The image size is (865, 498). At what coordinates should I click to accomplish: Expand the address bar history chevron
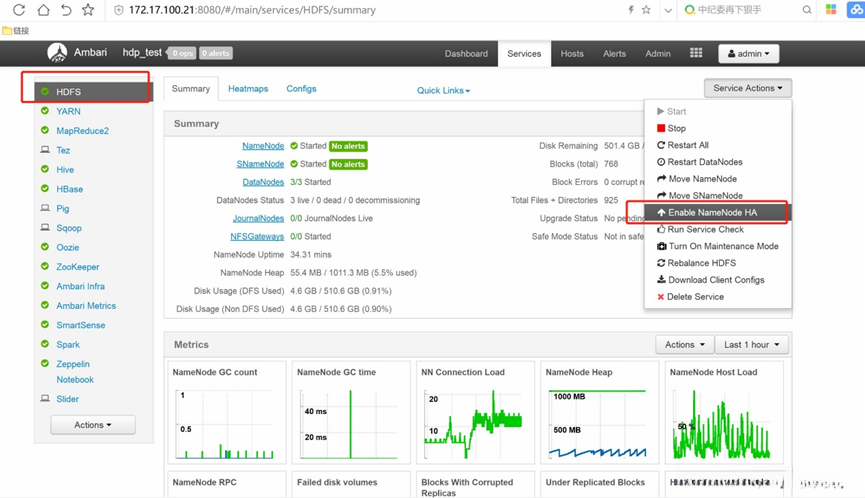668,10
